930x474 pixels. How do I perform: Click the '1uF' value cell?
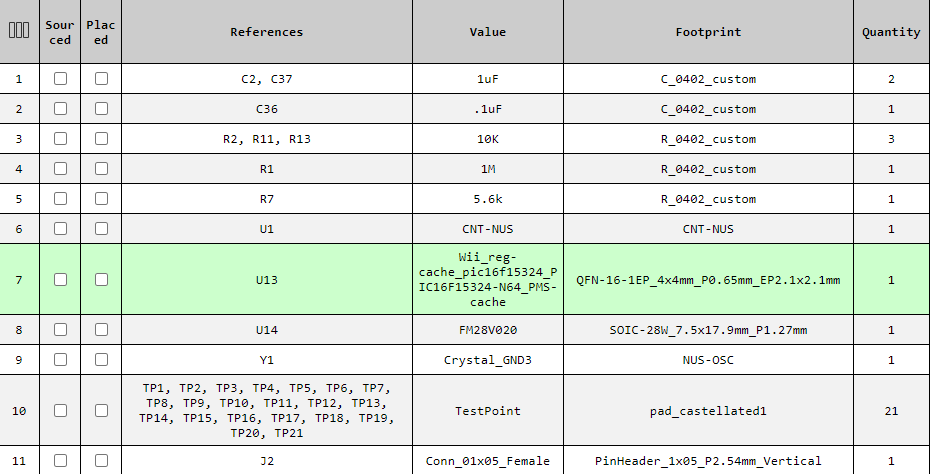coord(488,79)
